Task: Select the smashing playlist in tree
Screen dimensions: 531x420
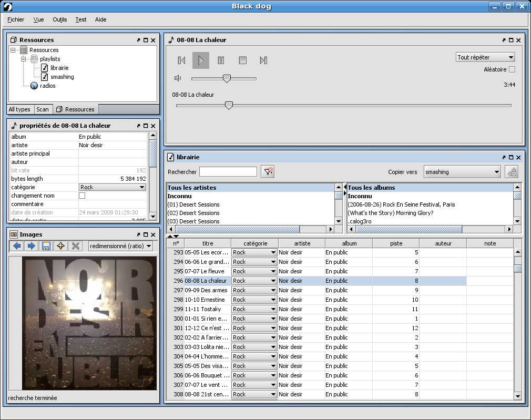Action: pos(62,77)
